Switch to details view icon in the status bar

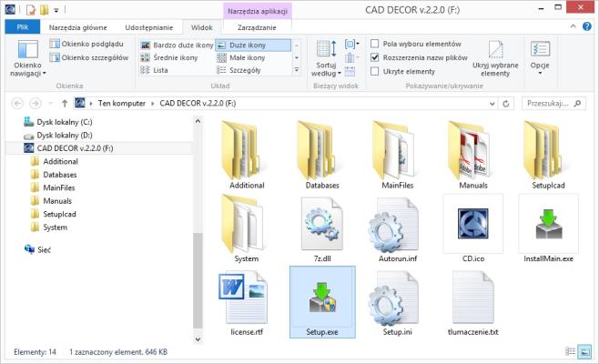[x=571, y=351]
